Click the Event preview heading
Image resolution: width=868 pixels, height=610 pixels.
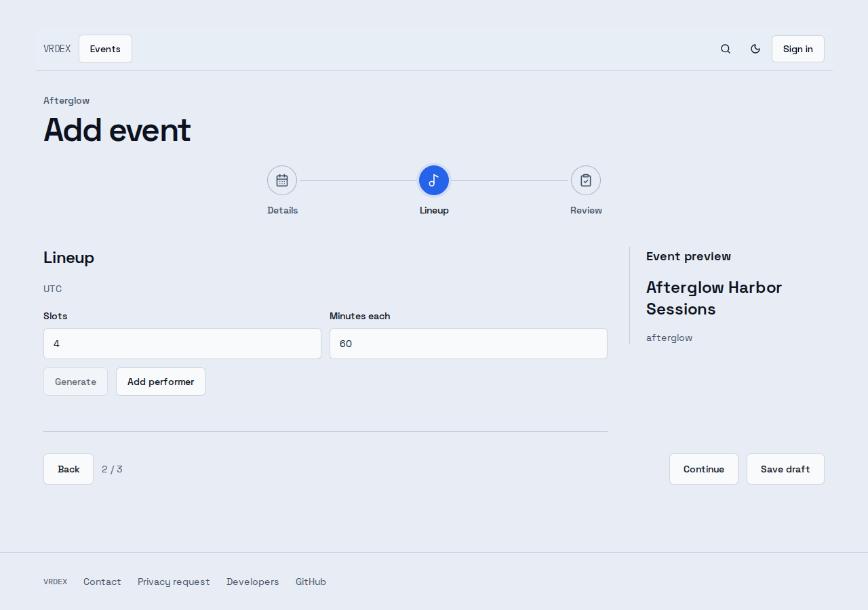[x=688, y=256]
